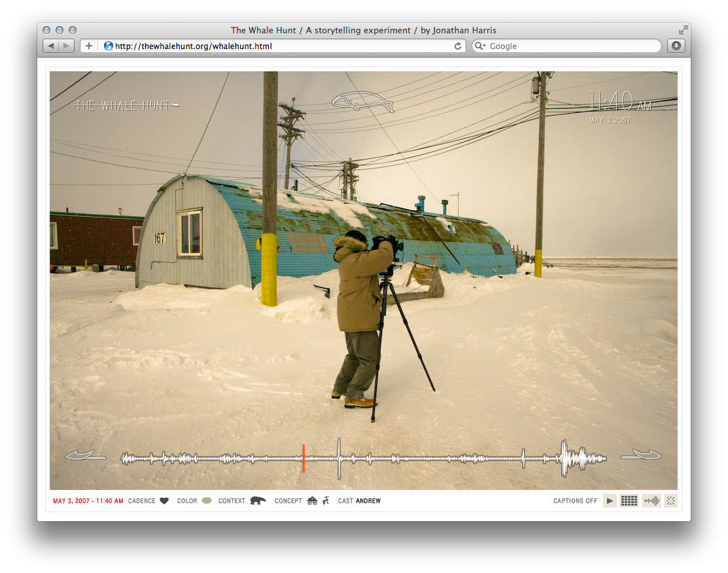The height and width of the screenshot is (573, 728).
Task: Select the tan color swatch filter
Action: (207, 501)
